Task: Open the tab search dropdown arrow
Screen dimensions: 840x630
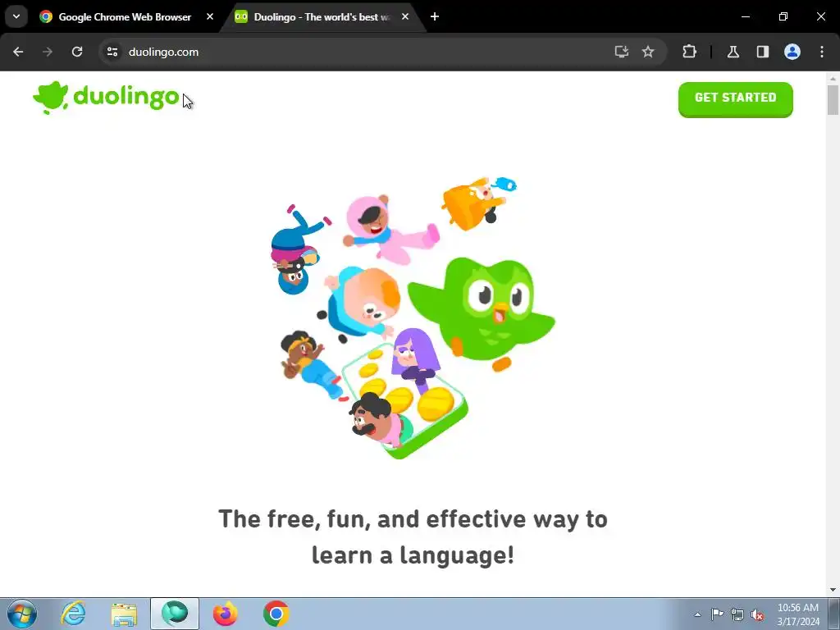Action: point(16,16)
